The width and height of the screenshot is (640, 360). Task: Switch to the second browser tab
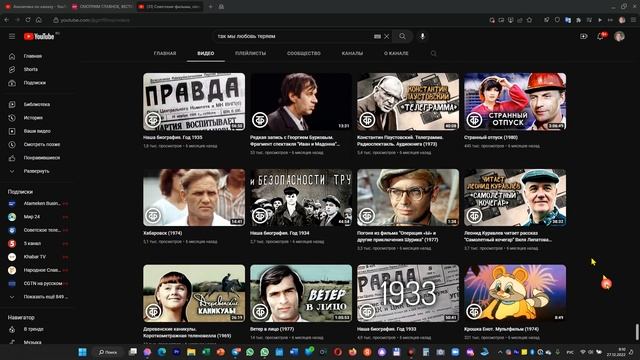pos(102,7)
